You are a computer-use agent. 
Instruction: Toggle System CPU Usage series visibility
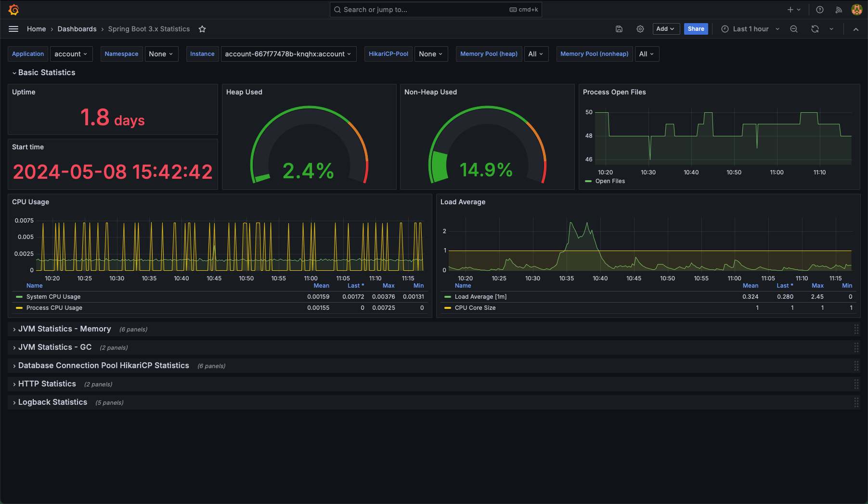(53, 297)
